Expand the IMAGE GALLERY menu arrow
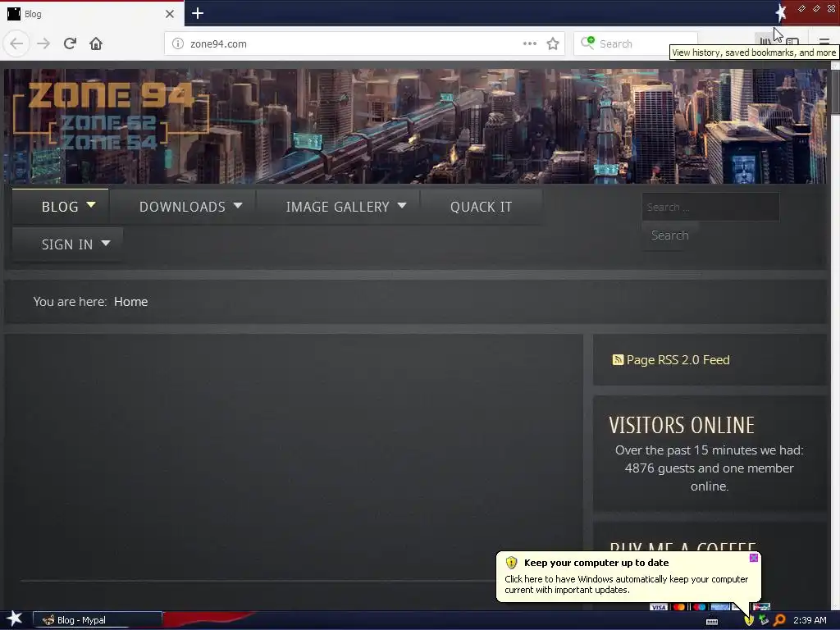The height and width of the screenshot is (630, 840). 402,205
